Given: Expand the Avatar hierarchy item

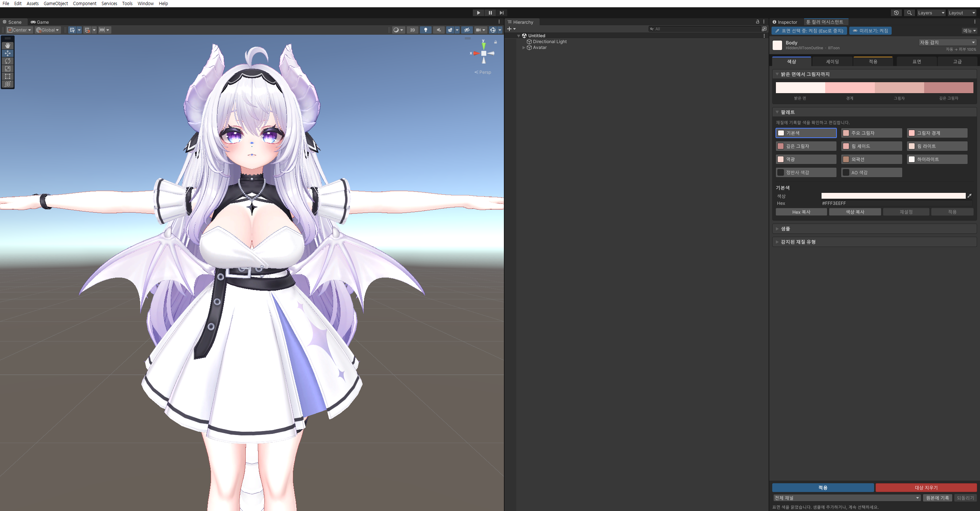Looking at the screenshot, I should (x=524, y=47).
